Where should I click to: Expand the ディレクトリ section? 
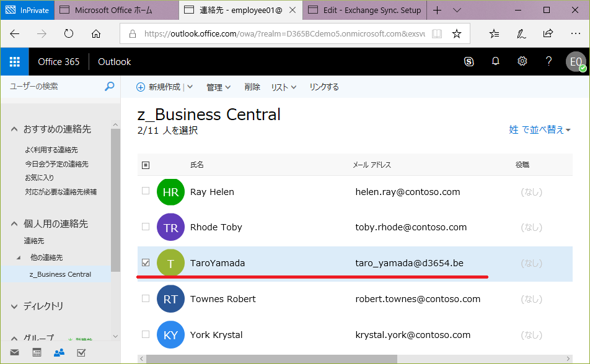[14, 306]
